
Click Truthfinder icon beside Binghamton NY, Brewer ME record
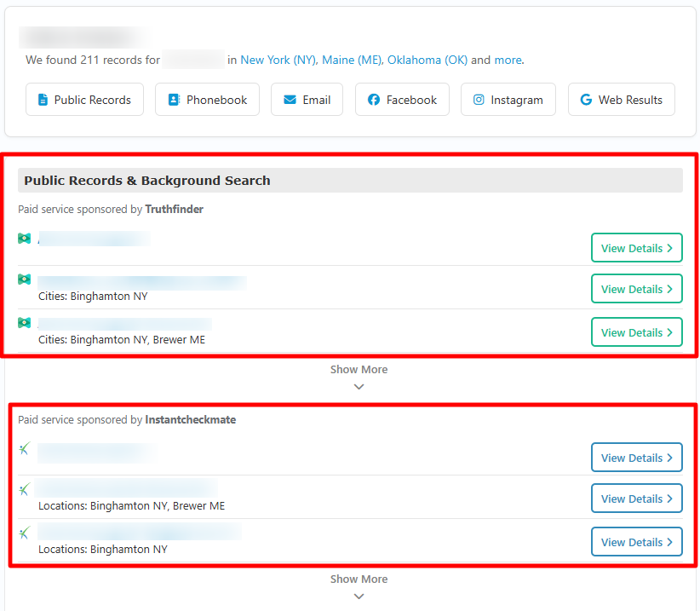click(24, 323)
